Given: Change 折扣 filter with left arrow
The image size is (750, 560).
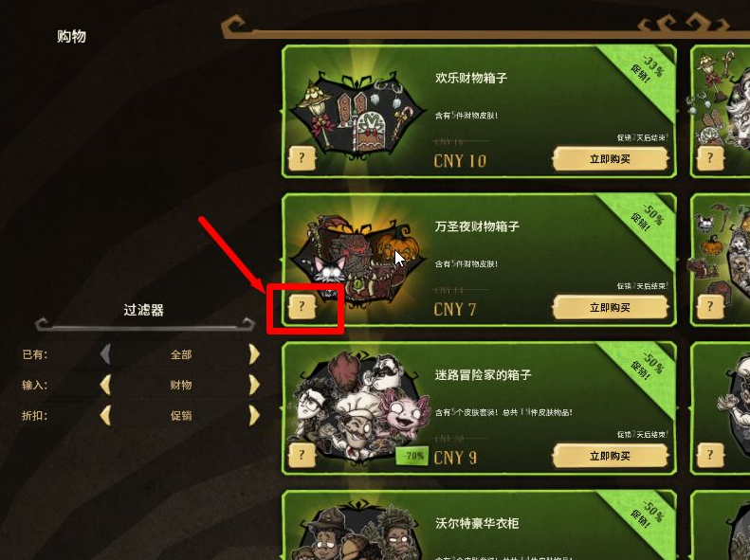Looking at the screenshot, I should click(x=105, y=415).
